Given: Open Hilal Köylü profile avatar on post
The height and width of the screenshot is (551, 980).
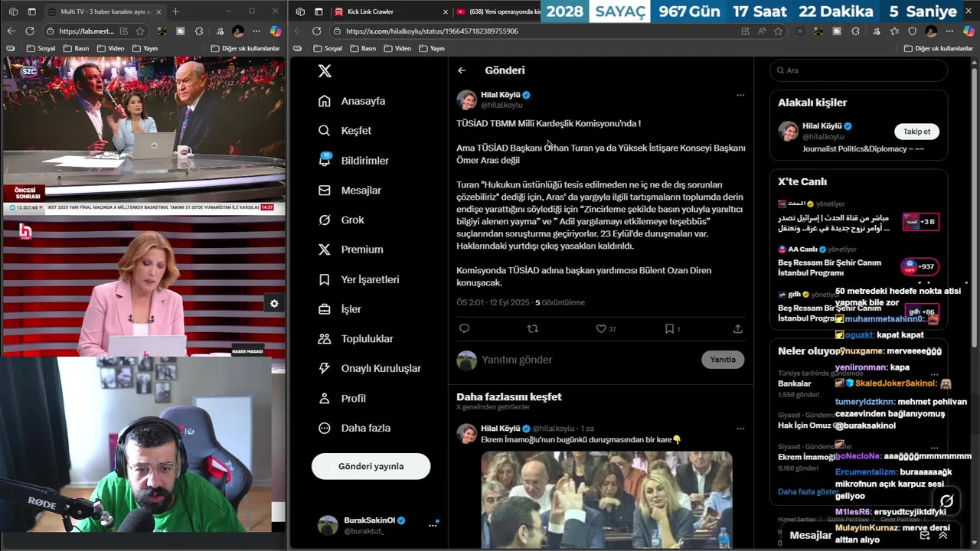Looking at the screenshot, I should tap(466, 99).
